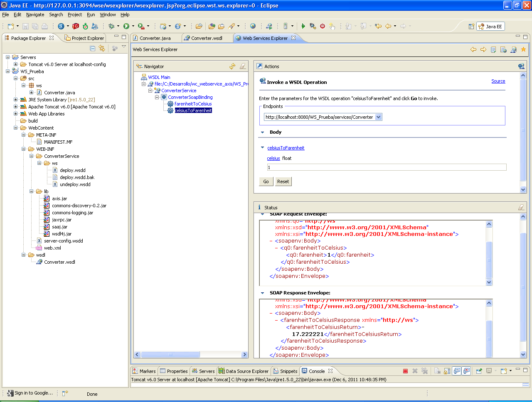Click the Forward arrow in Web Services Explorer
Image resolution: width=532 pixels, height=402 pixels.
pos(483,49)
